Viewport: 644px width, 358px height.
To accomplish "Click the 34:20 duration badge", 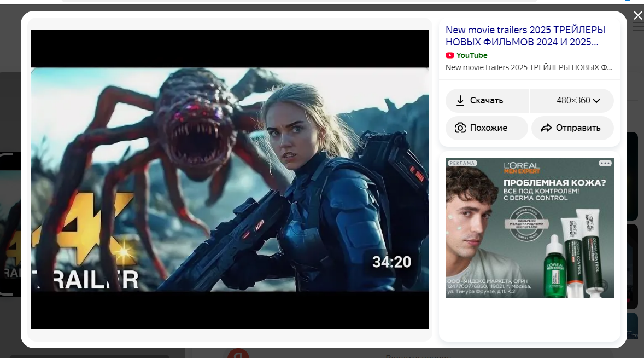I will click(x=391, y=262).
